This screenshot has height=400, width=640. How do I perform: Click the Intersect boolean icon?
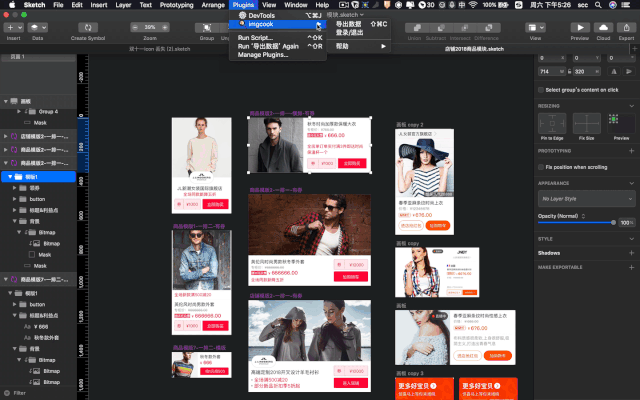[x=464, y=27]
